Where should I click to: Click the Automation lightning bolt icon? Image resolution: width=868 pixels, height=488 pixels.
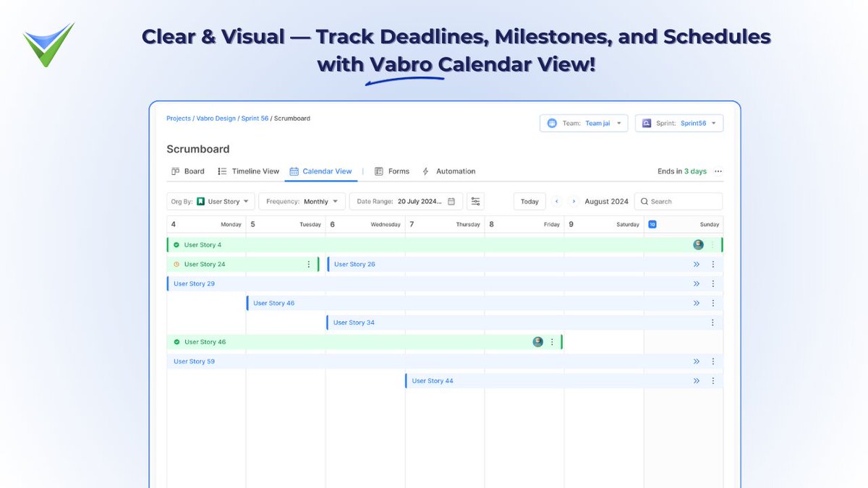coord(425,171)
